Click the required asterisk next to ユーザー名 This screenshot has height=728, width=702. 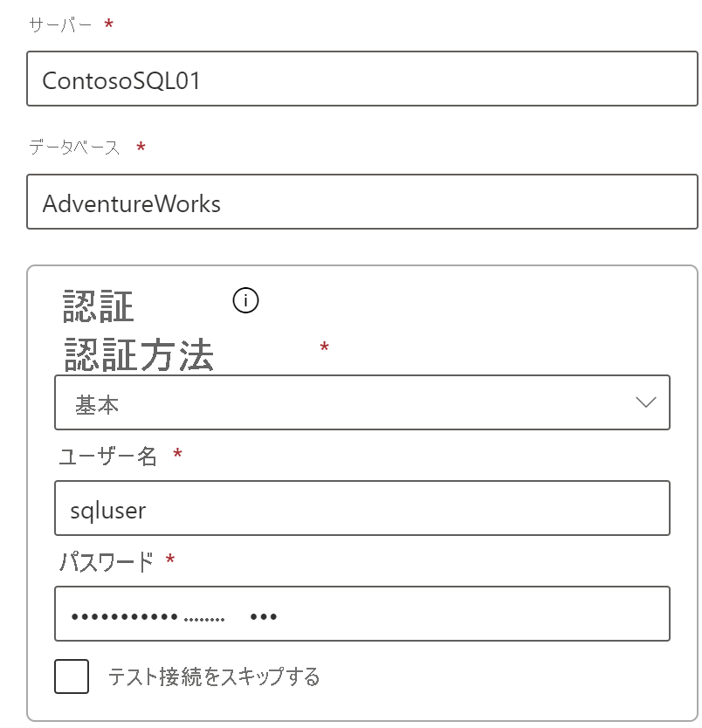[178, 455]
